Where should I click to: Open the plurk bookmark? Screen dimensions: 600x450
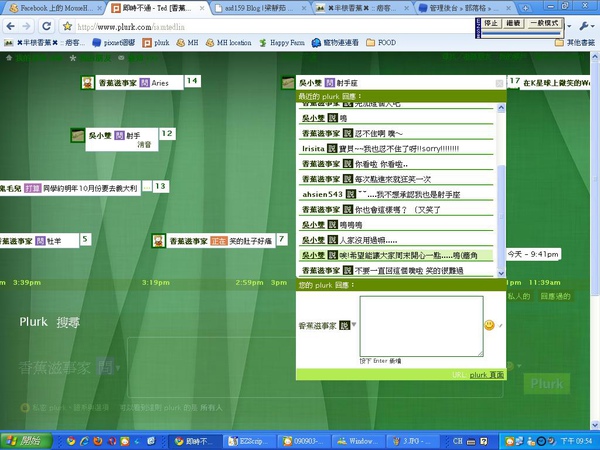[x=156, y=42]
